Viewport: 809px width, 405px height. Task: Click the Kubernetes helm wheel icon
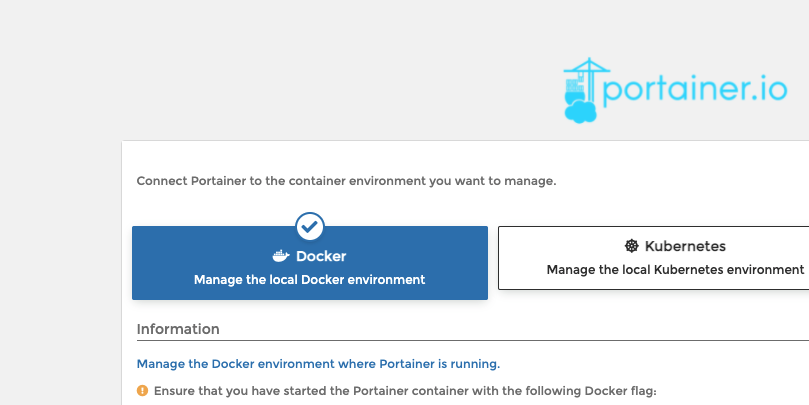(632, 246)
